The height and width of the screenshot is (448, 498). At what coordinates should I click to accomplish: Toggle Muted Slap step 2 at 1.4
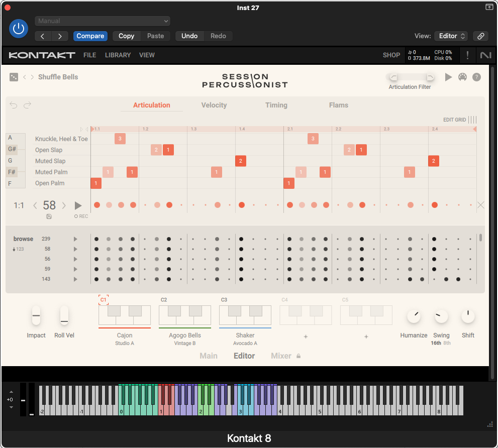pos(241,161)
